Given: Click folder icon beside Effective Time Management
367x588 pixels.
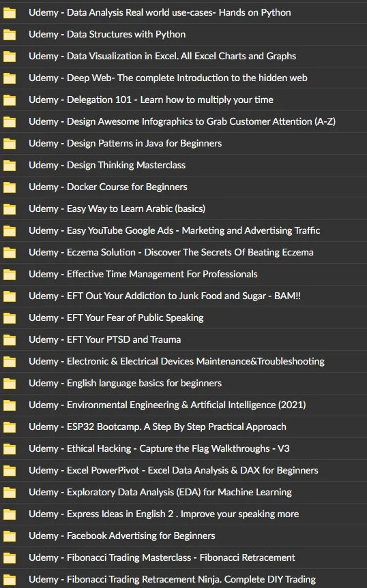Looking at the screenshot, I should [10, 275].
